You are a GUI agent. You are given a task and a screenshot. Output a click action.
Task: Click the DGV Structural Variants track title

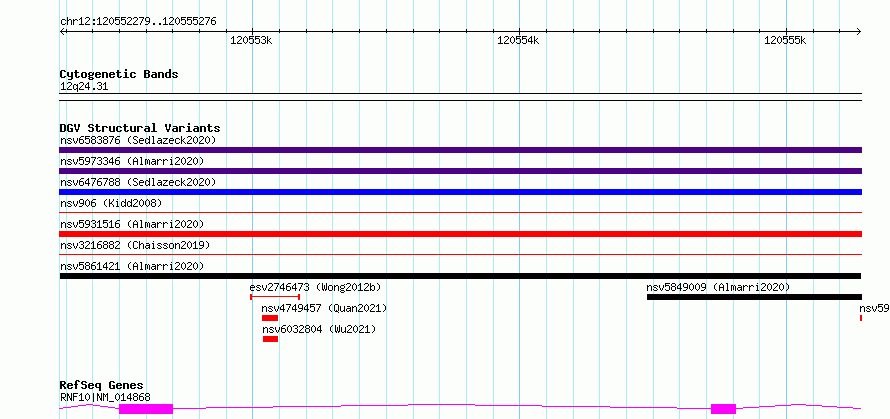pyautogui.click(x=140, y=128)
